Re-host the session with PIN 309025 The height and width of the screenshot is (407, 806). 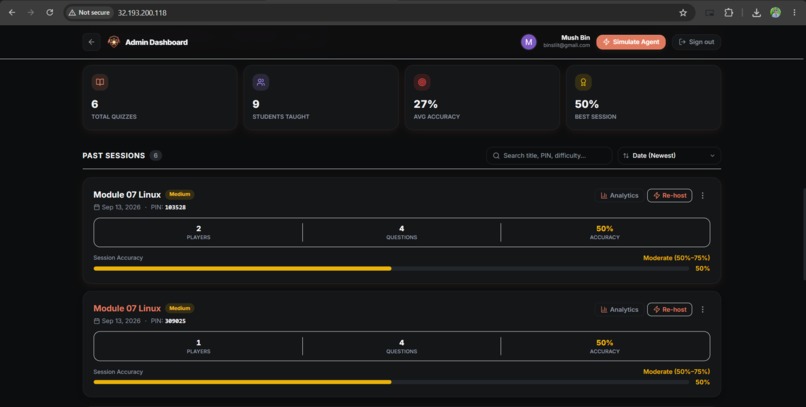(x=669, y=309)
